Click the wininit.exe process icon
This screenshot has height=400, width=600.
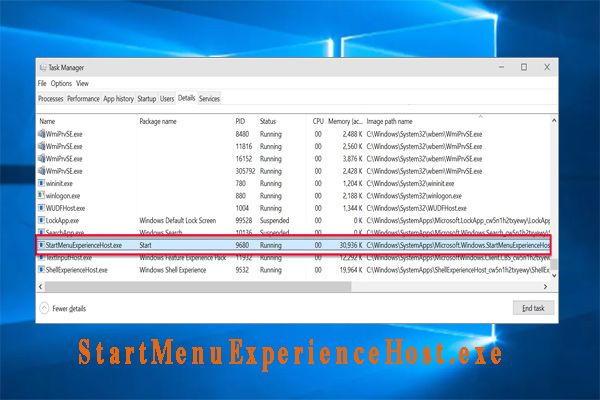[x=41, y=183]
